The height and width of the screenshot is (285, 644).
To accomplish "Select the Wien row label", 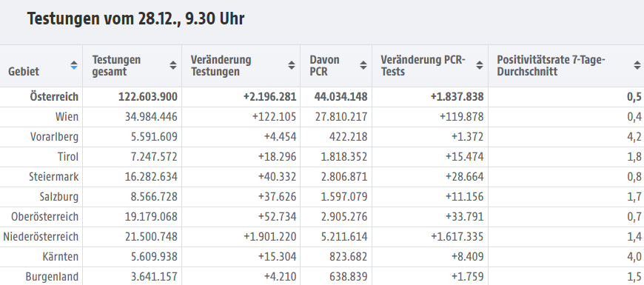I will (x=67, y=117).
